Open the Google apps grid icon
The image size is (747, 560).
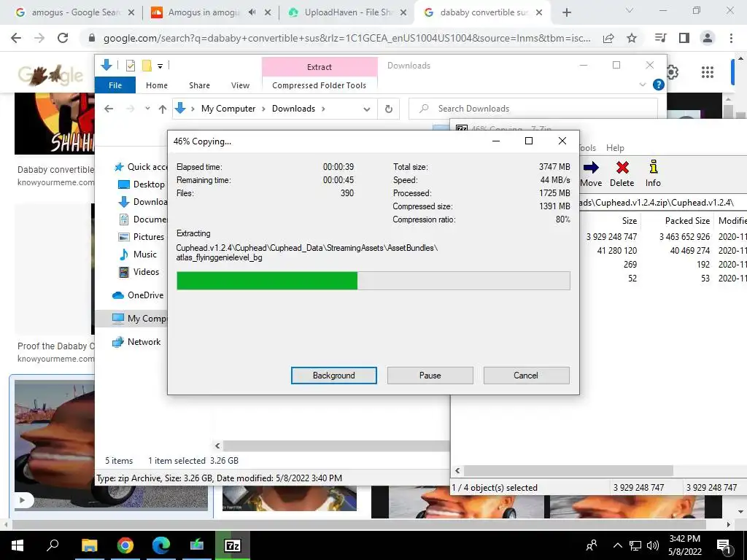click(708, 72)
